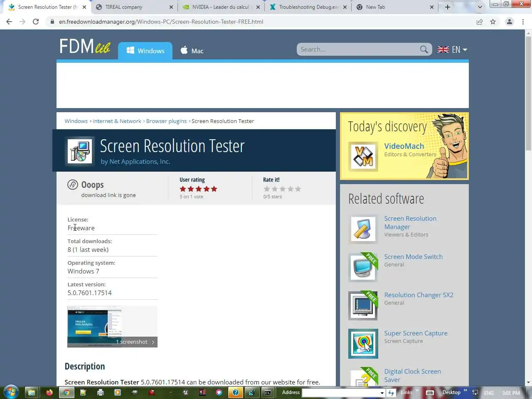Open Screen Mode Switch link
Image resolution: width=532 pixels, height=399 pixels.
click(414, 256)
